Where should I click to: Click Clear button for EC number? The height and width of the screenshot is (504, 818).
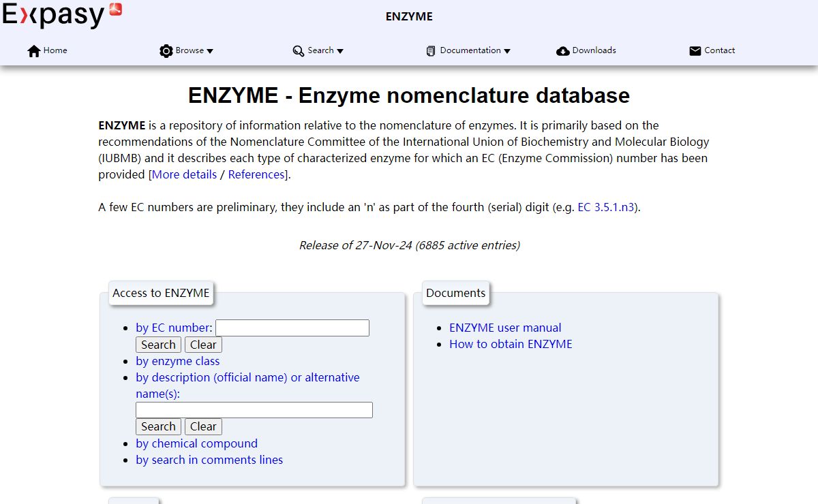pyautogui.click(x=203, y=345)
